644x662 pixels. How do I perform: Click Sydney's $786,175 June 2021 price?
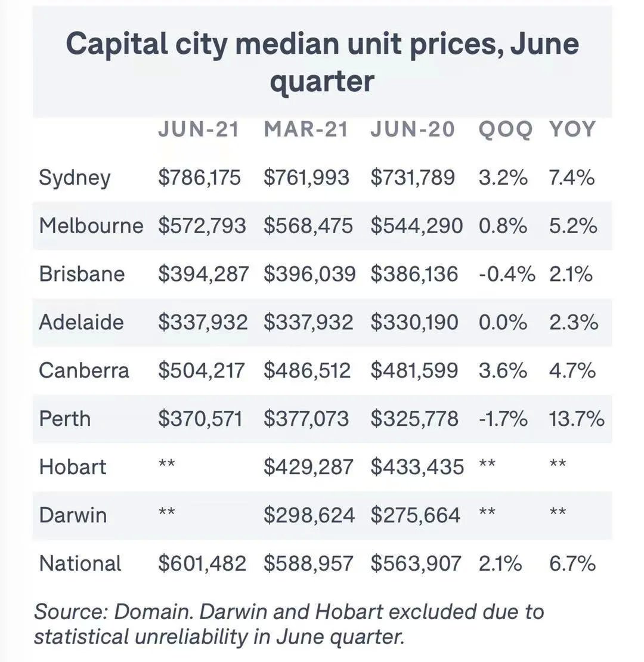click(x=200, y=177)
